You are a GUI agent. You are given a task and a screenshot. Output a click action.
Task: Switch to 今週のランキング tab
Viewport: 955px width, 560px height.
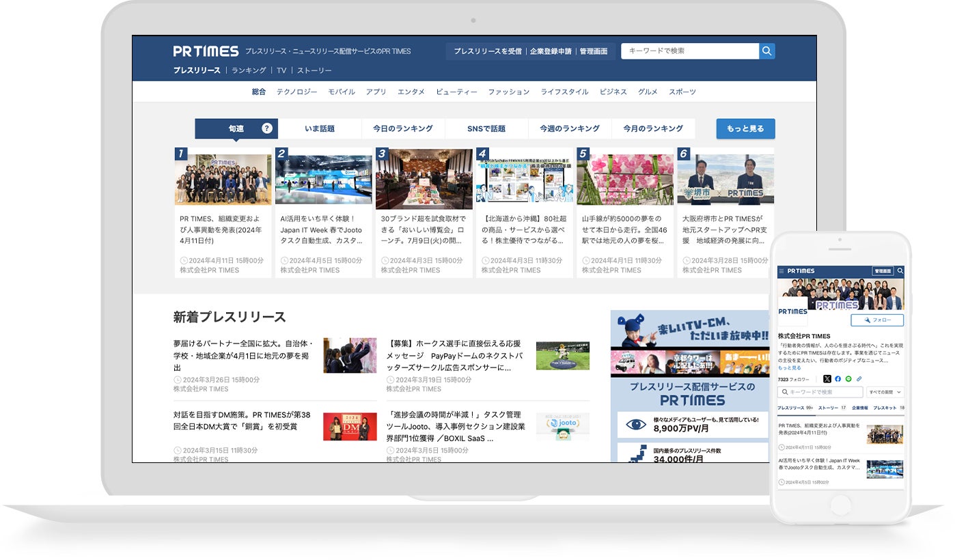570,128
